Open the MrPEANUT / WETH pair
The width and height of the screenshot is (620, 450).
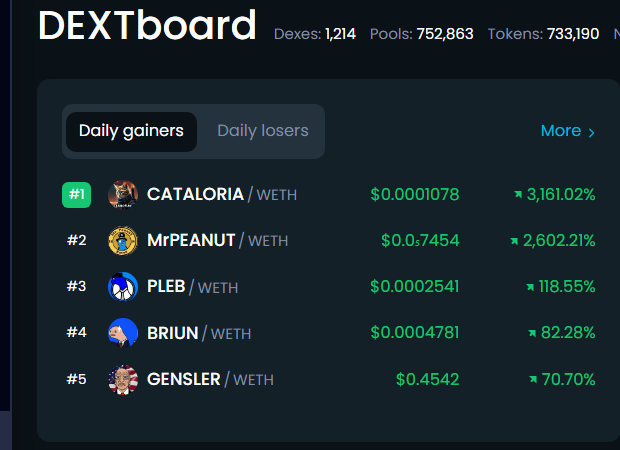217,240
